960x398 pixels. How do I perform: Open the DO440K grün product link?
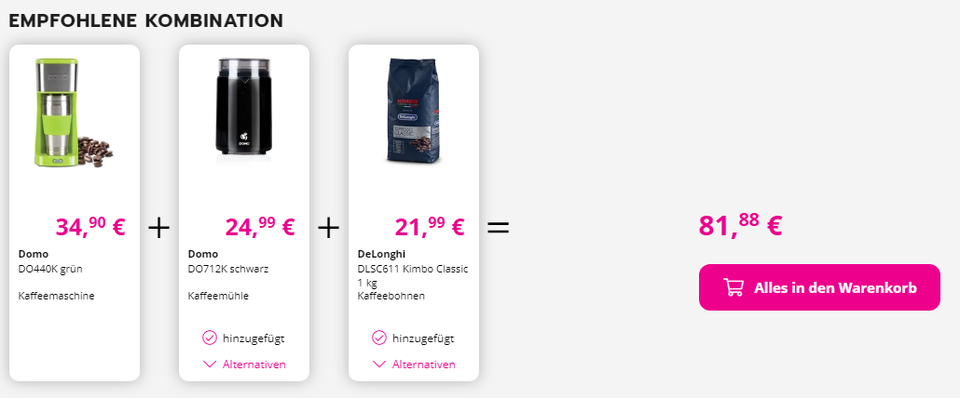[x=50, y=269]
